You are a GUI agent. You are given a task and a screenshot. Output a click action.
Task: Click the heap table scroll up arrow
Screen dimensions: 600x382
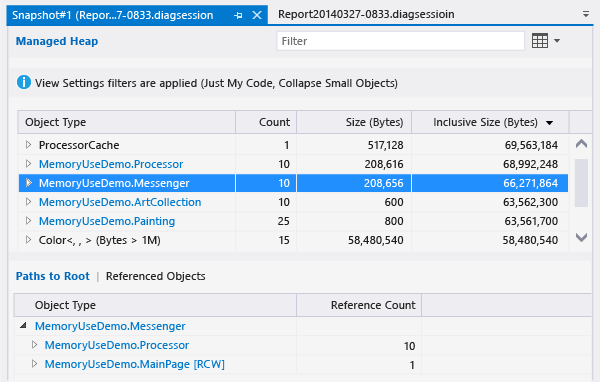[581, 144]
